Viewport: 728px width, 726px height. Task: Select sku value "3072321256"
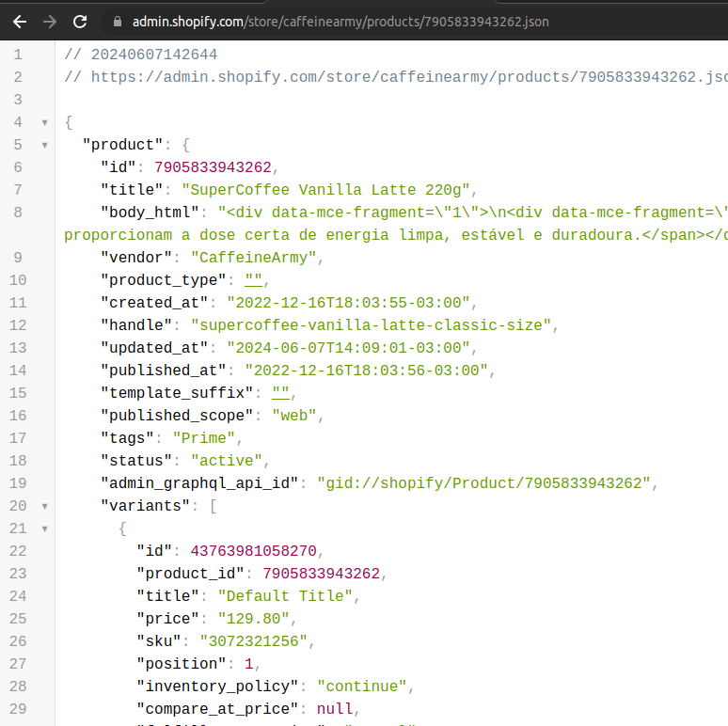click(x=254, y=641)
